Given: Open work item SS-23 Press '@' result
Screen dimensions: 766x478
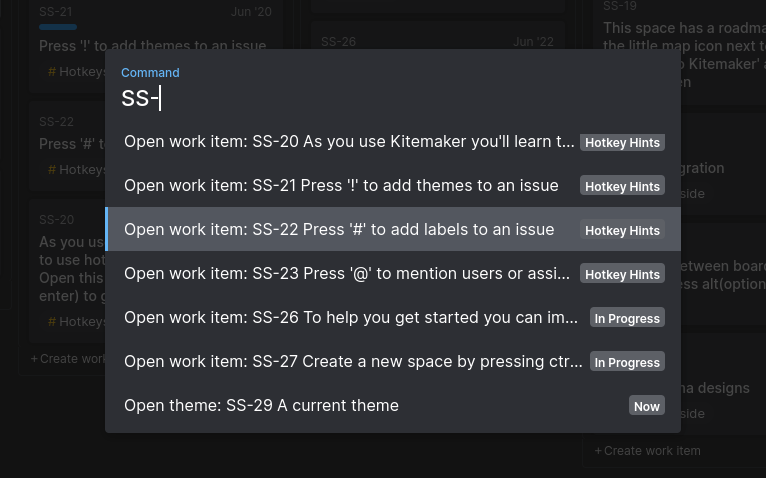Looking at the screenshot, I should (x=393, y=273).
